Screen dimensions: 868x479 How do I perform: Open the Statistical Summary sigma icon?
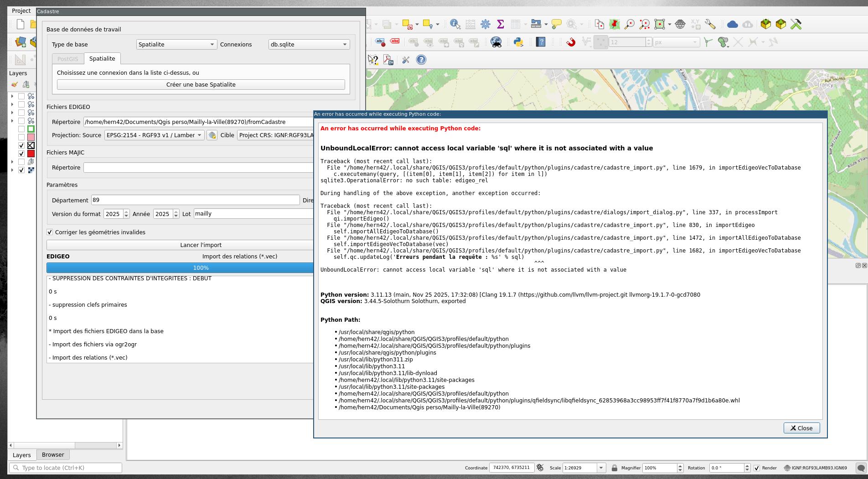(x=500, y=24)
